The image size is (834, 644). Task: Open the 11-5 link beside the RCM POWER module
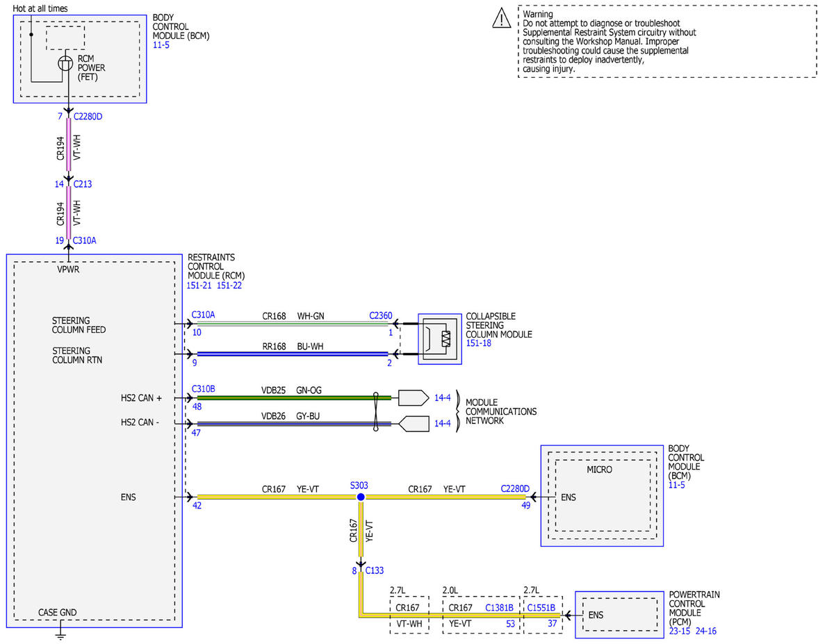coord(161,44)
